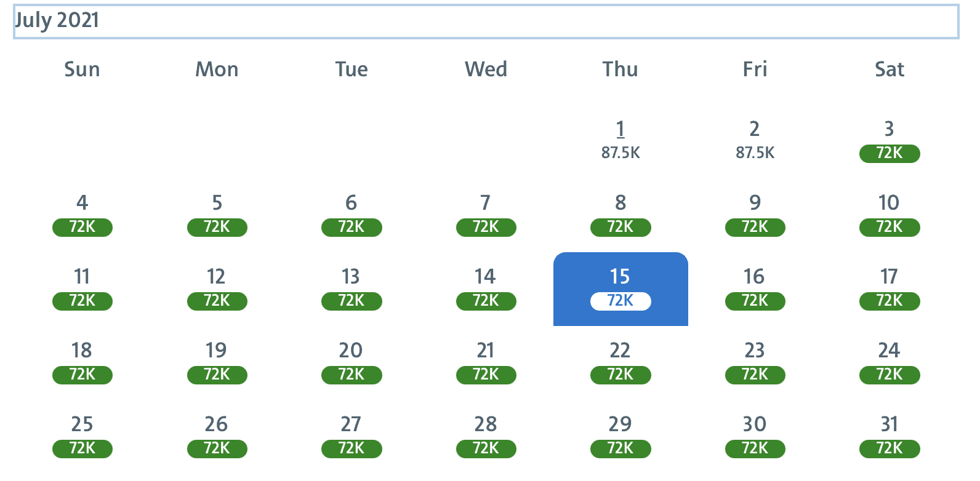Screen dimensions: 980x481
Task: Pick Saturday July 3 date
Action: click(889, 140)
